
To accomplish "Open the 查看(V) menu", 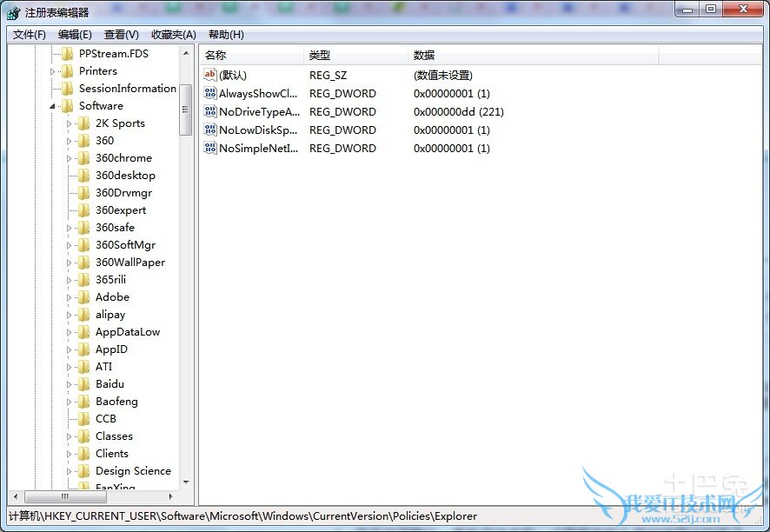I will [122, 35].
